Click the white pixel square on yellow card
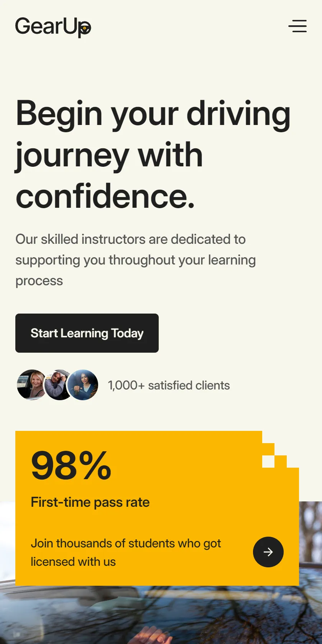This screenshot has width=322, height=644. click(268, 462)
